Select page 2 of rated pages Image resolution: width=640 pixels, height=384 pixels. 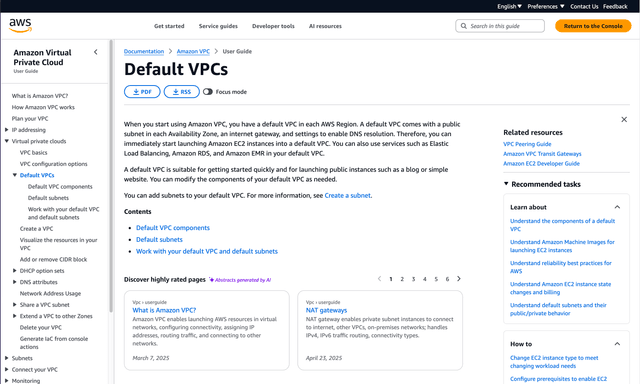tap(402, 279)
